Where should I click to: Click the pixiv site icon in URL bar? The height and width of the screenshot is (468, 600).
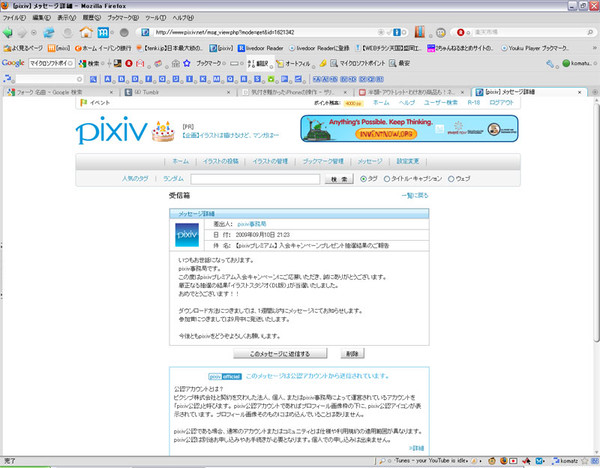tap(145, 33)
